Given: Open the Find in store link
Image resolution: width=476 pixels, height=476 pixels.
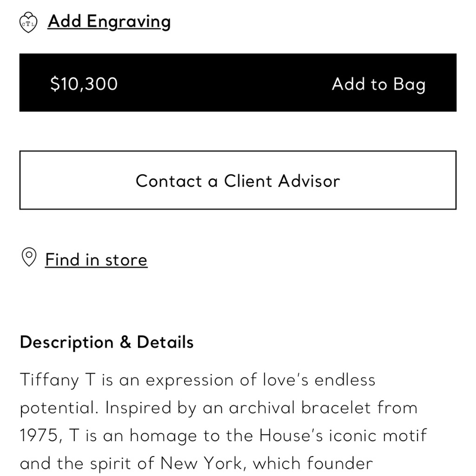Looking at the screenshot, I should point(96,260).
